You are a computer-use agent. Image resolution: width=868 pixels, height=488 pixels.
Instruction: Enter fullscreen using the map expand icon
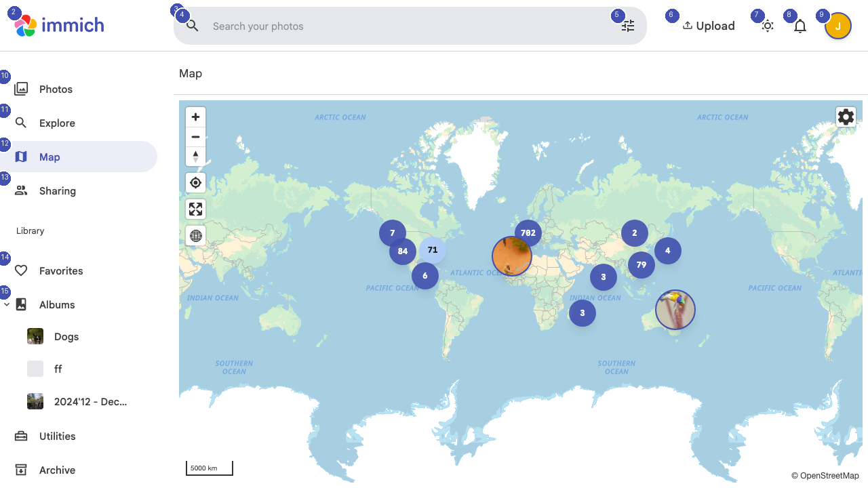(195, 209)
